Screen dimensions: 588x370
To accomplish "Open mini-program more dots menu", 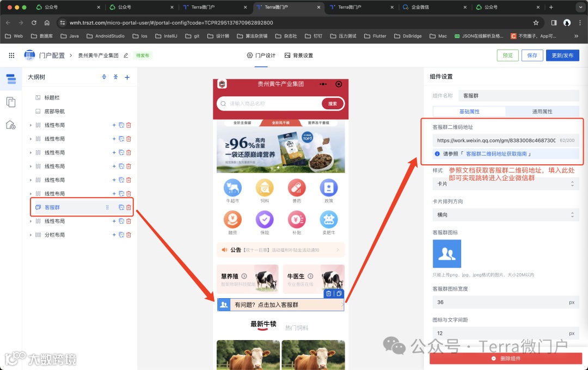I will coord(323,84).
